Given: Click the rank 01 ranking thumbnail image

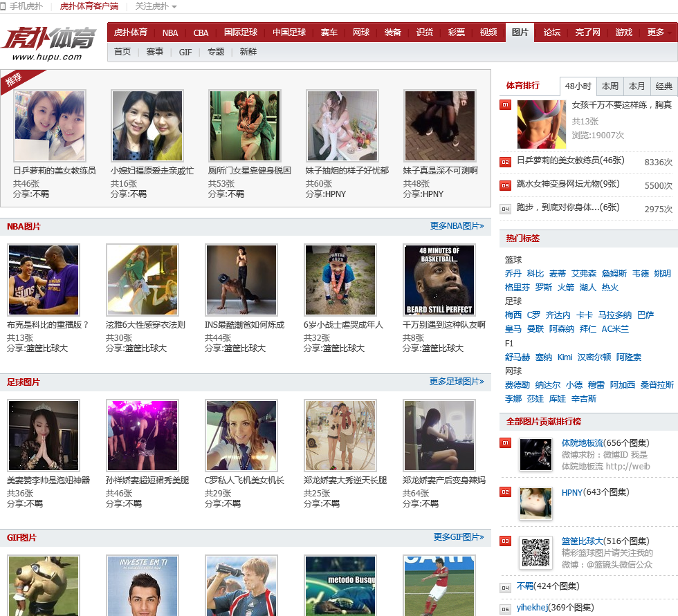Looking at the screenshot, I should tap(541, 124).
